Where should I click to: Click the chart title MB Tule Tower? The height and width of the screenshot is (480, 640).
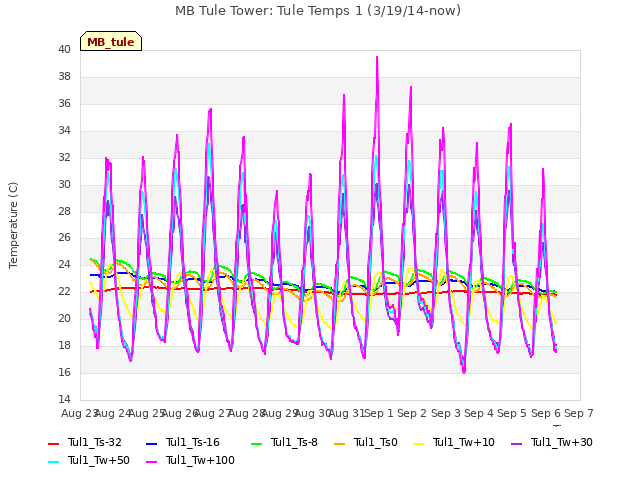[318, 11]
